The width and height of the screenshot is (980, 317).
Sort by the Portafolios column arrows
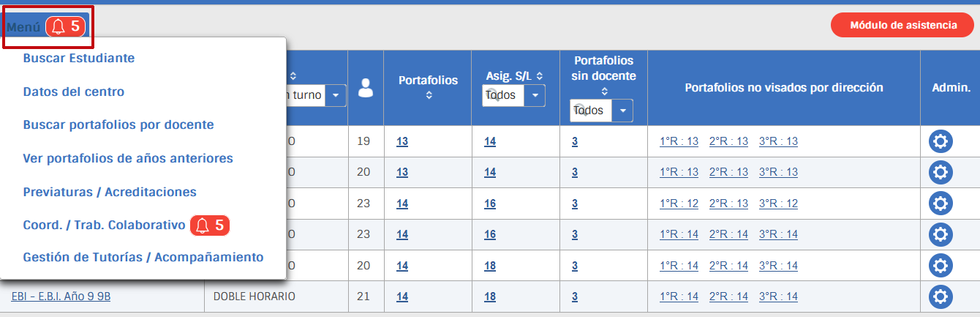coord(429,94)
